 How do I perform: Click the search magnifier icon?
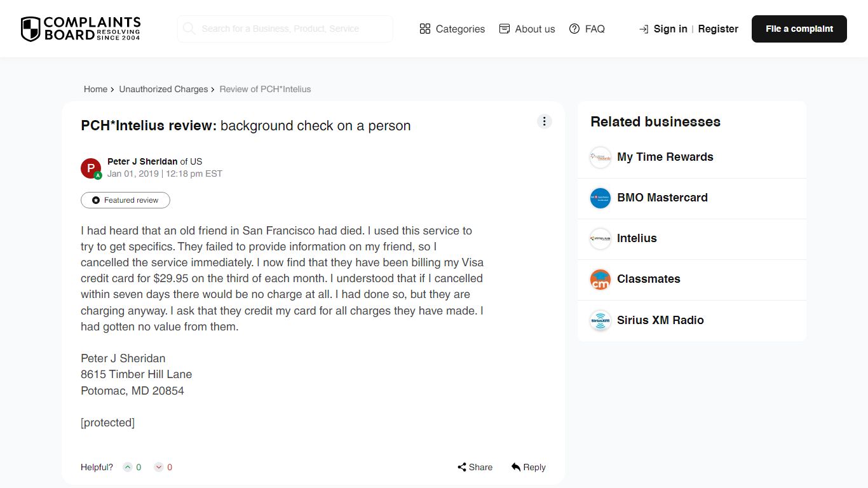[x=189, y=29]
